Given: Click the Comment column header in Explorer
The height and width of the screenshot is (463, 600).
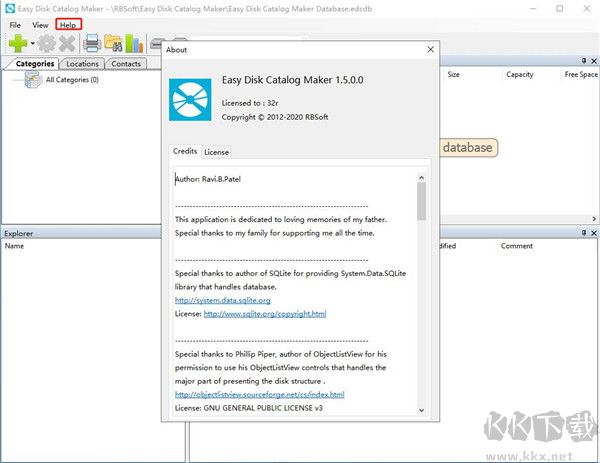Looking at the screenshot, I should click(x=517, y=246).
